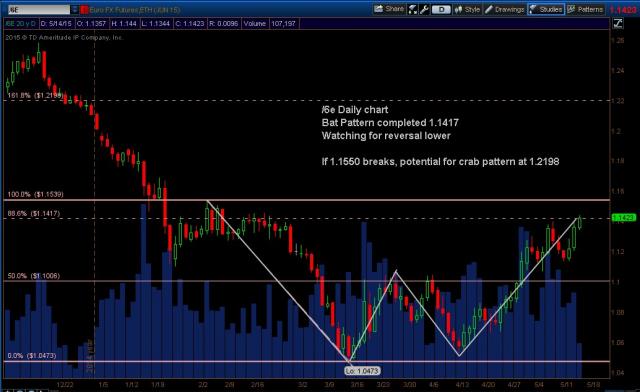Click the /6e Daily chart note
This screenshot has height=392, width=640.
[x=355, y=109]
